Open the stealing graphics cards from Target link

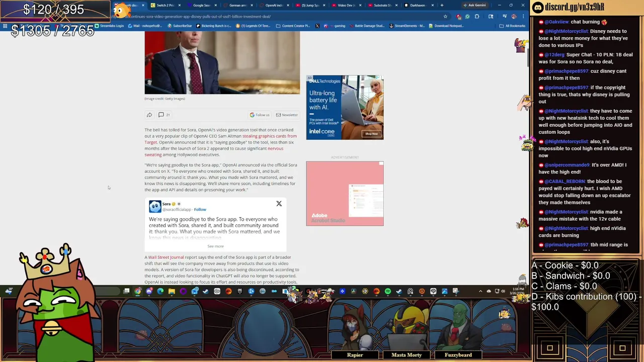click(269, 136)
